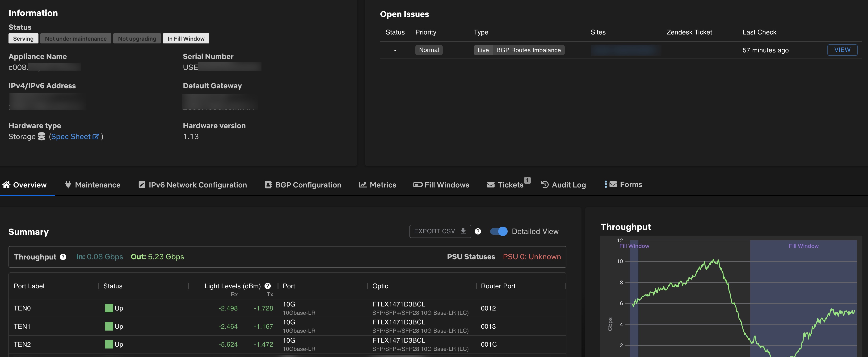Image resolution: width=868 pixels, height=357 pixels.
Task: Click the BGP Configuration contact icon
Action: (268, 184)
